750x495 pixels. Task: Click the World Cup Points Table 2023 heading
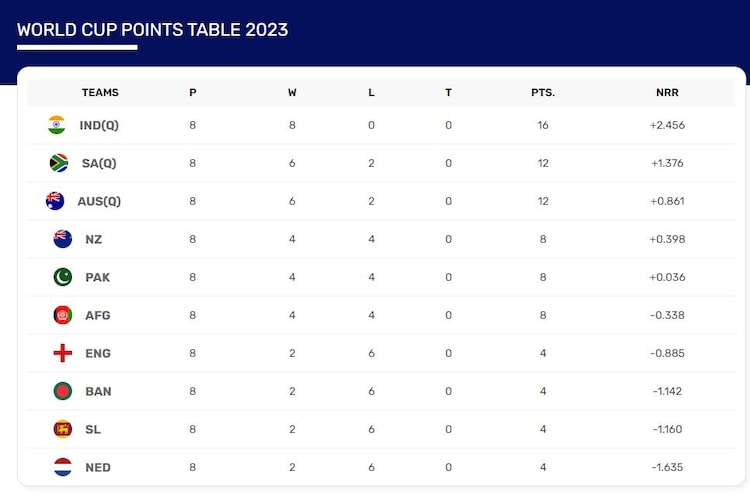click(153, 29)
